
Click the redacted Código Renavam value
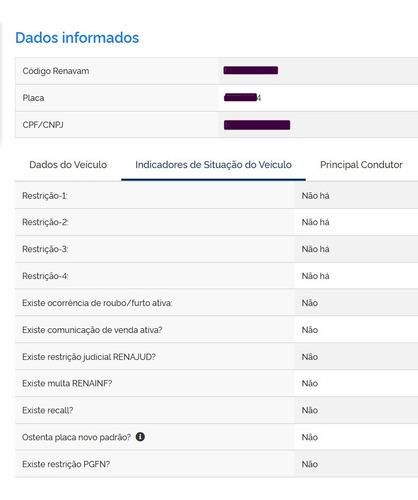251,70
